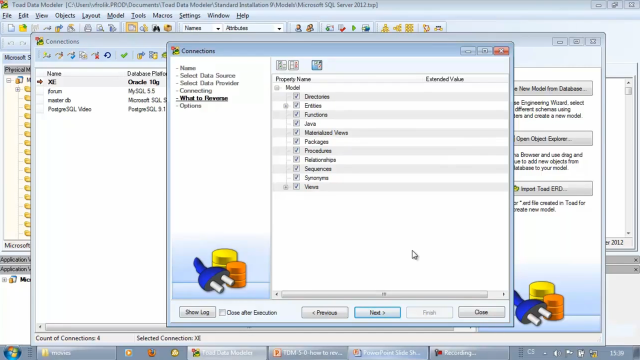The image size is (640, 360).
Task: Switch to PowerPoint Slide Show taskbar item
Action: (387, 353)
